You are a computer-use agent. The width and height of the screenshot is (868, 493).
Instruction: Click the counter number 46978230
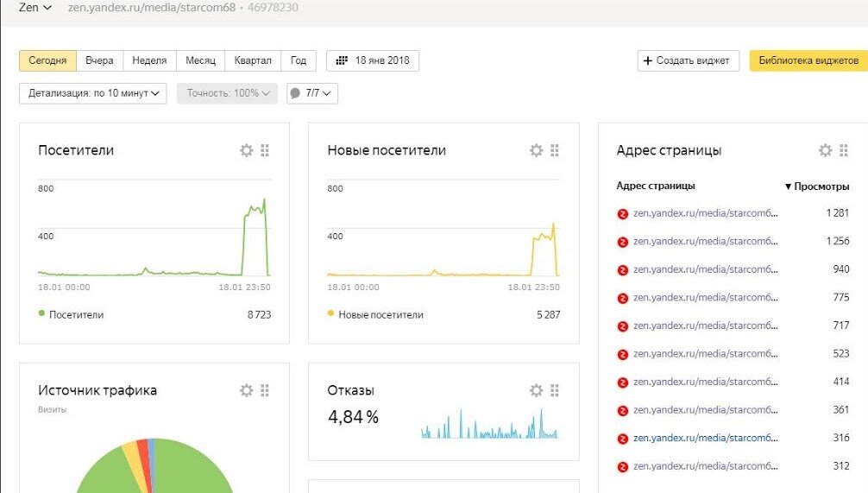273,8
